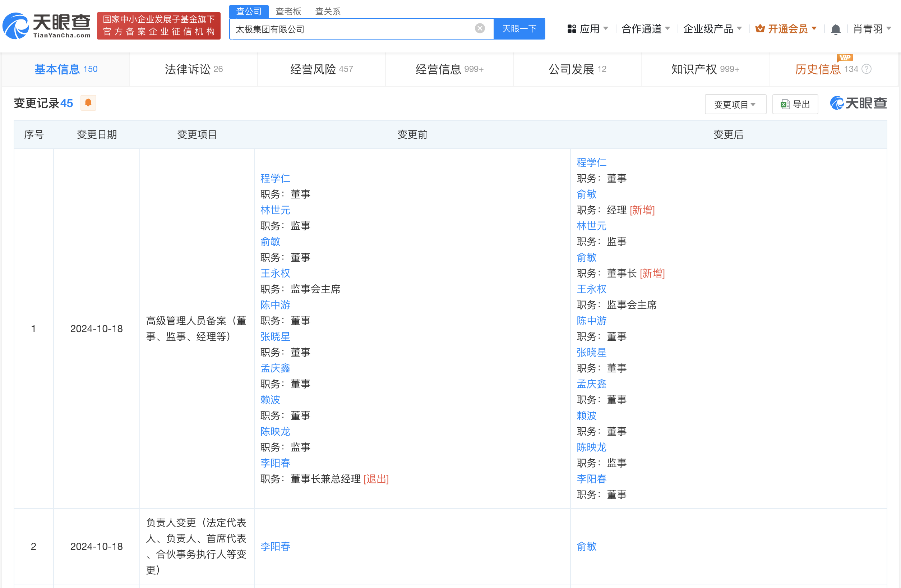Open the 李阳春 link in row 2
This screenshot has width=901, height=588.
coord(275,546)
